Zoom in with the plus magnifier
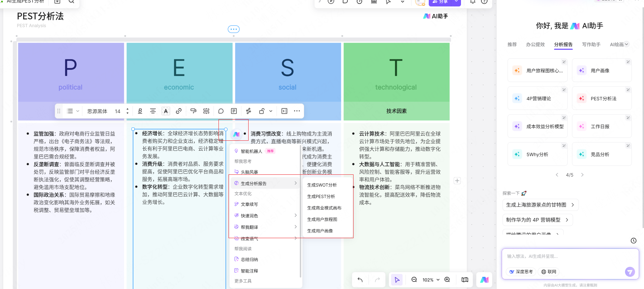The image size is (644, 289). pyautogui.click(x=447, y=280)
